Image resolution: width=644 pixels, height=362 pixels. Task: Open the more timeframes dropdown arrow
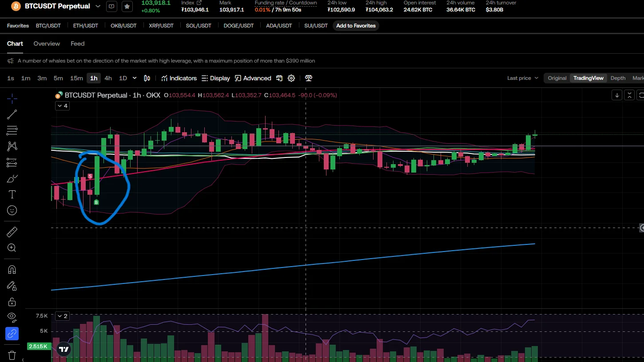click(135, 78)
